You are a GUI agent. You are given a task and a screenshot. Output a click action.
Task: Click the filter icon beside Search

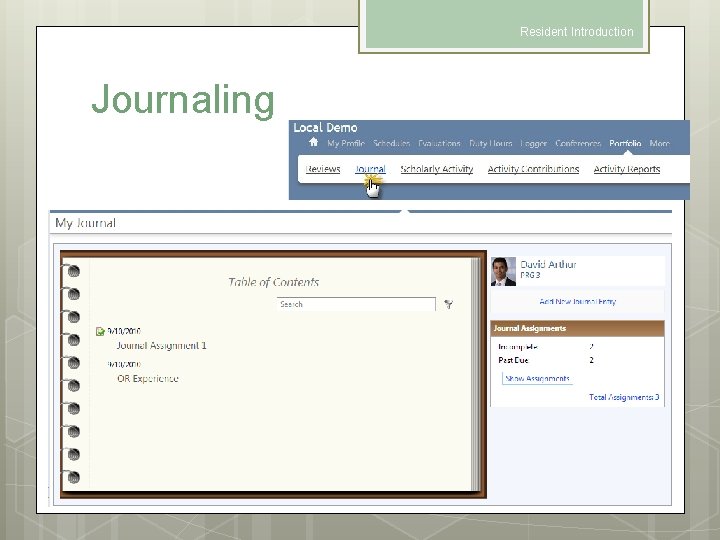449,304
